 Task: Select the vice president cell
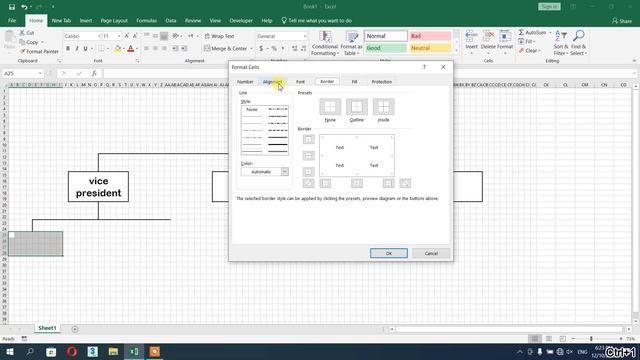pyautogui.click(x=98, y=187)
